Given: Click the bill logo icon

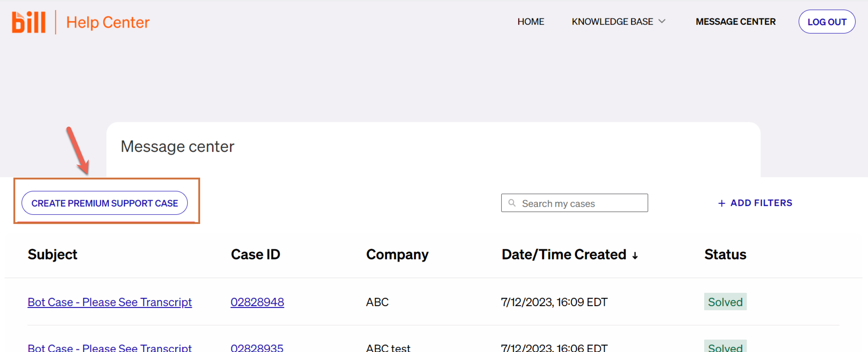Looking at the screenshot, I should tap(29, 22).
